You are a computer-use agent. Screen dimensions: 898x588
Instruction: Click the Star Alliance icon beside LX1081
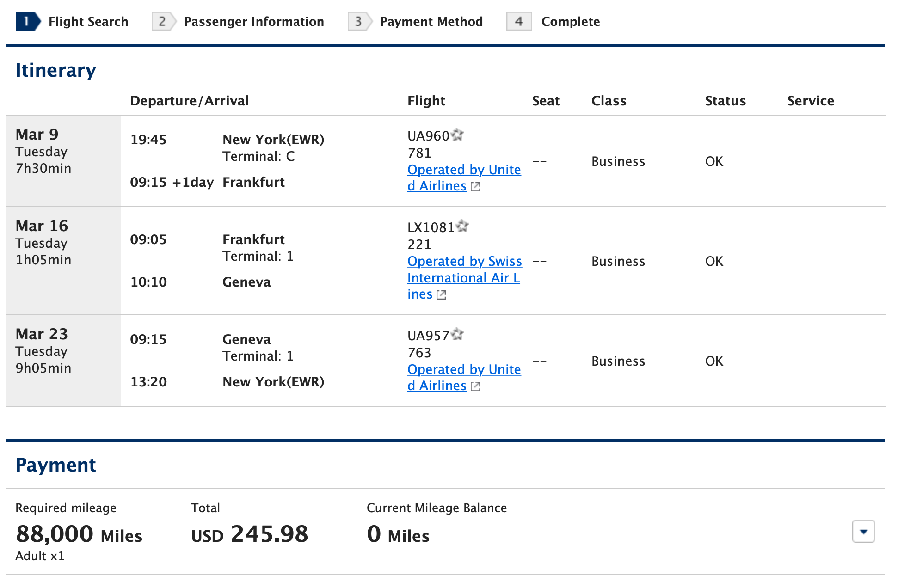[x=462, y=226]
